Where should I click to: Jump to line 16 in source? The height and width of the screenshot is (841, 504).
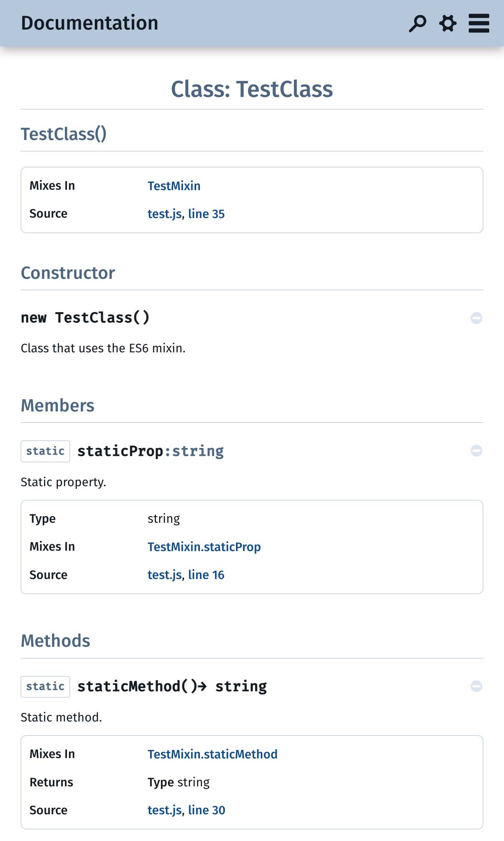tap(206, 575)
